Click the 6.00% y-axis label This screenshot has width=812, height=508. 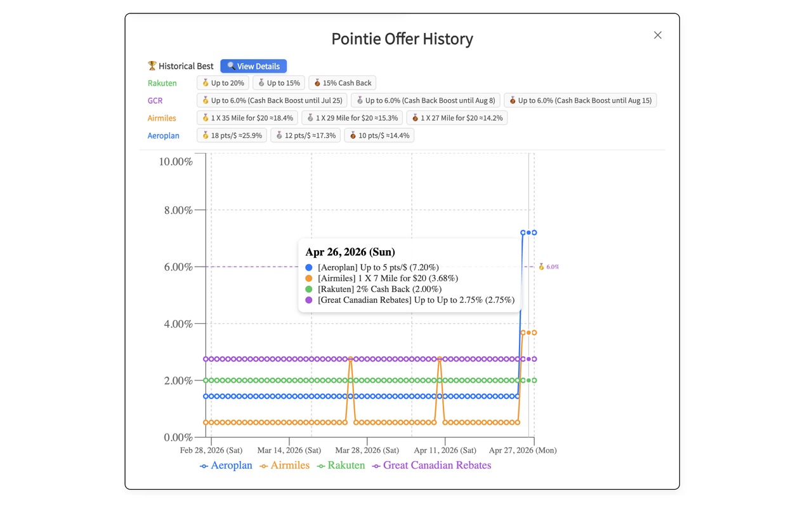pos(178,267)
